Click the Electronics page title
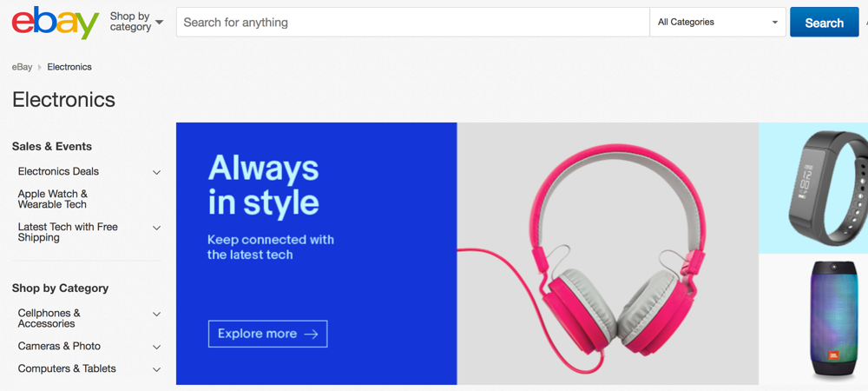Screen dimensions: 868x391 63,100
